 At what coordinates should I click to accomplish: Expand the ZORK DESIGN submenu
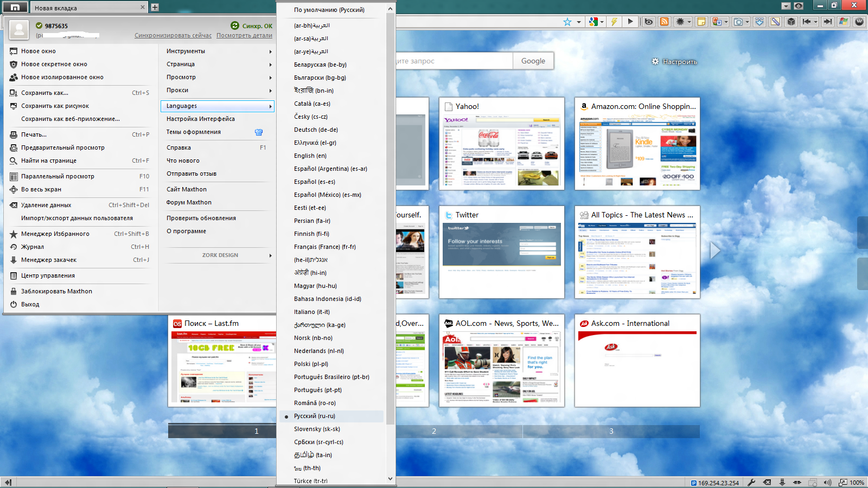[220, 255]
